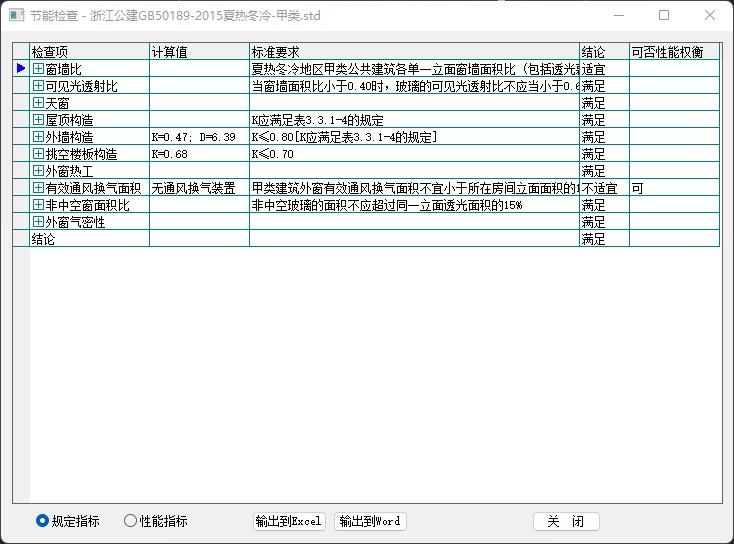Expand the 非中空窗面积比 plus icon

[38, 205]
